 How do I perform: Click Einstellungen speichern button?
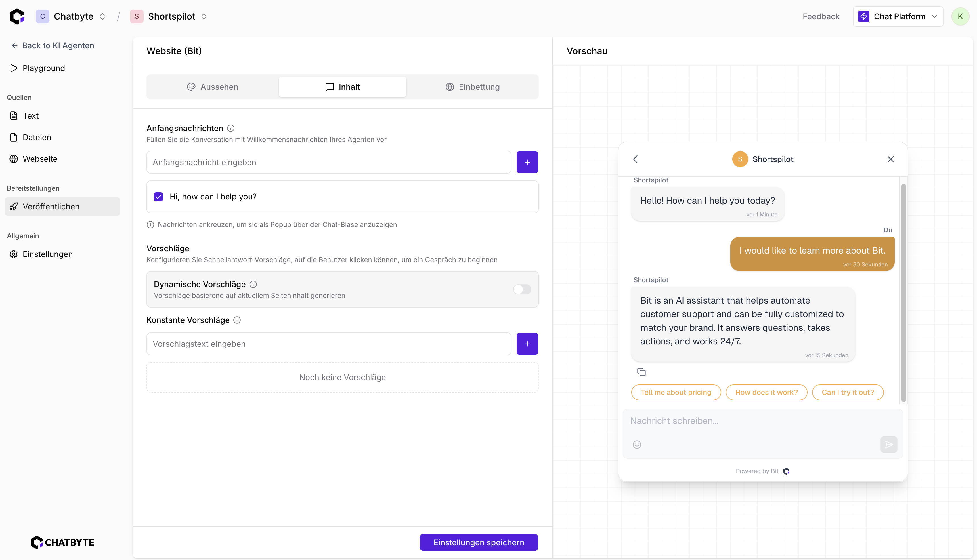478,542
